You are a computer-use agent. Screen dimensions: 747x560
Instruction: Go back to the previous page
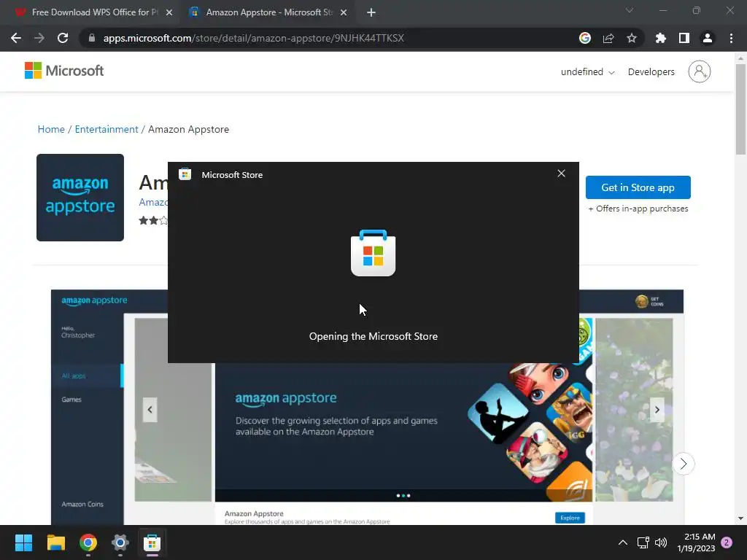[x=16, y=38]
